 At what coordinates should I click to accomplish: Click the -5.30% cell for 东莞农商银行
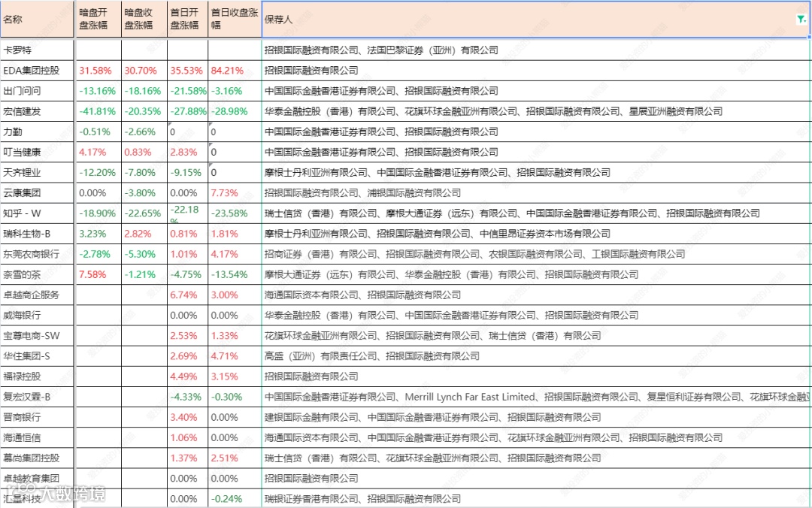pos(144,254)
